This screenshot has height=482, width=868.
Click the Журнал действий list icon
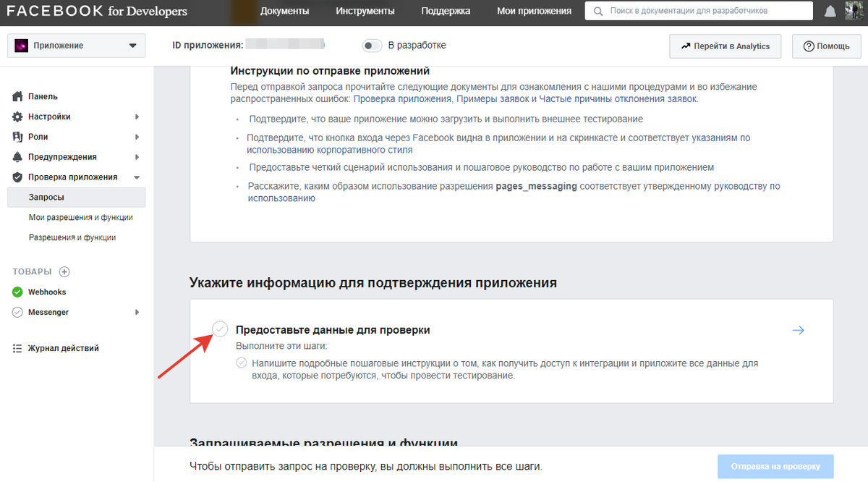18,348
